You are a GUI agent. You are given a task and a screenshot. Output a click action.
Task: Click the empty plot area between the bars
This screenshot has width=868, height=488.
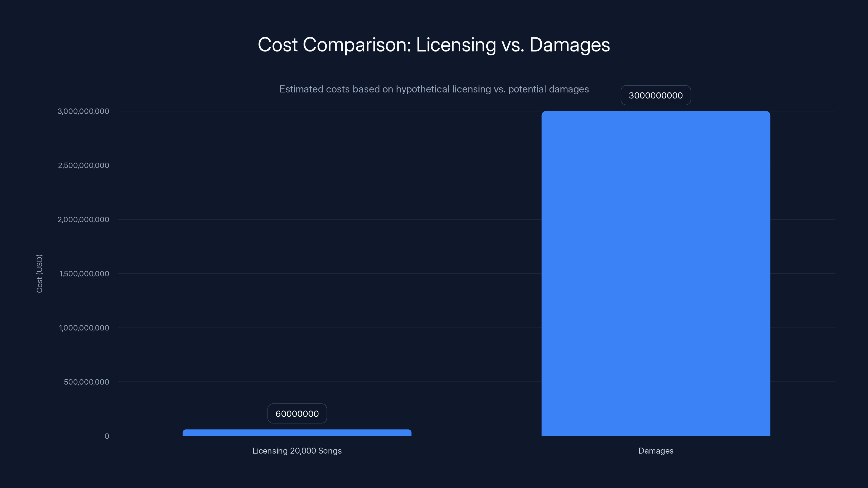coord(472,269)
